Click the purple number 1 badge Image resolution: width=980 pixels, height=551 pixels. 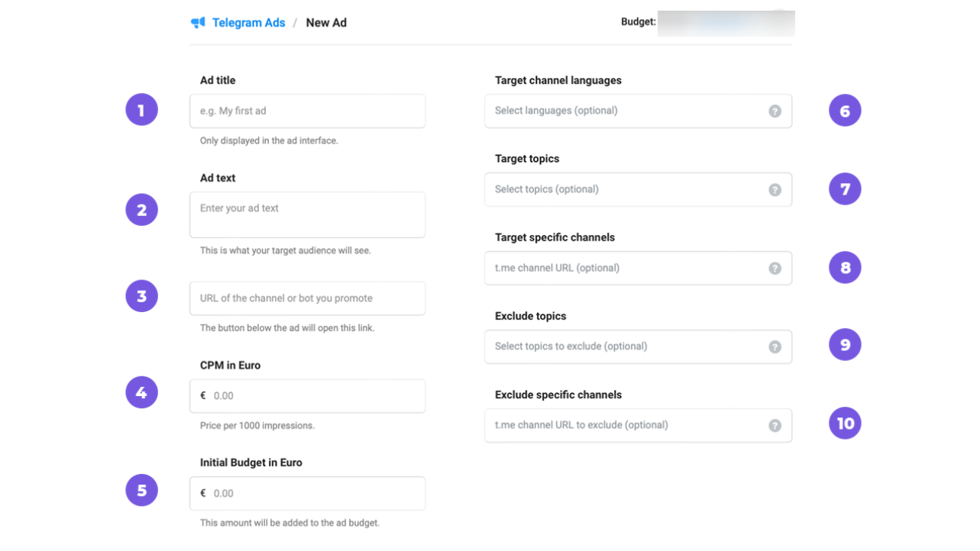click(x=141, y=110)
